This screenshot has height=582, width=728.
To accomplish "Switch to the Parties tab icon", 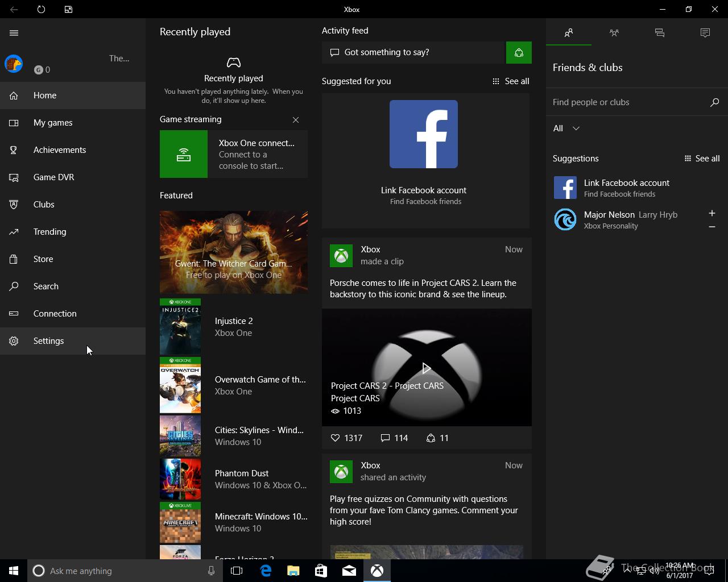I will click(x=614, y=33).
